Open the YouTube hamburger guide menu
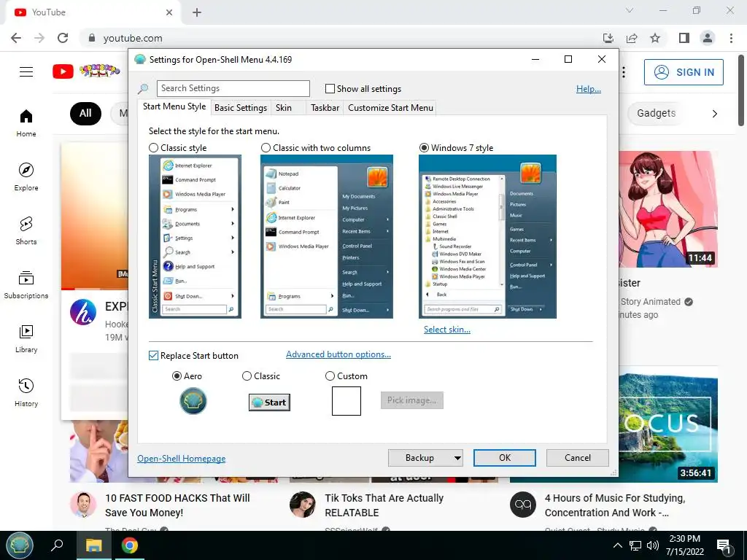 click(x=26, y=72)
